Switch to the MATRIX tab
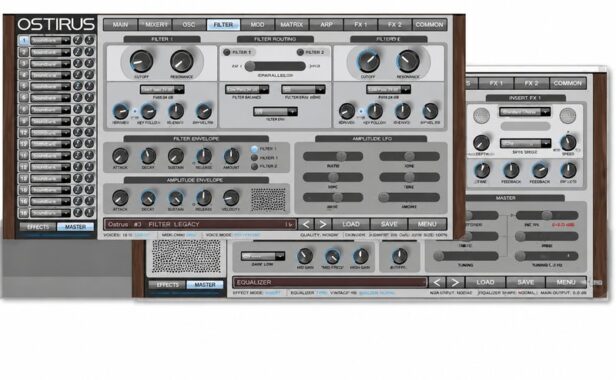The width and height of the screenshot is (616, 380). coord(292,24)
